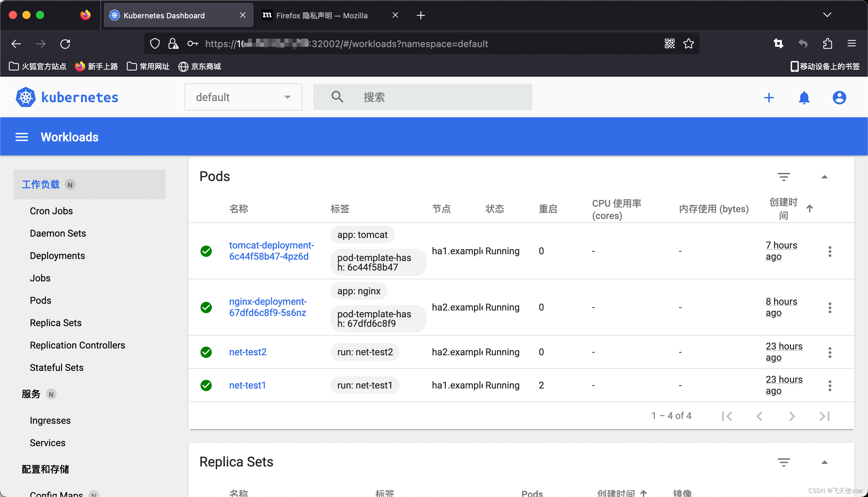Open the notifications bell icon
868x497 pixels.
[804, 98]
